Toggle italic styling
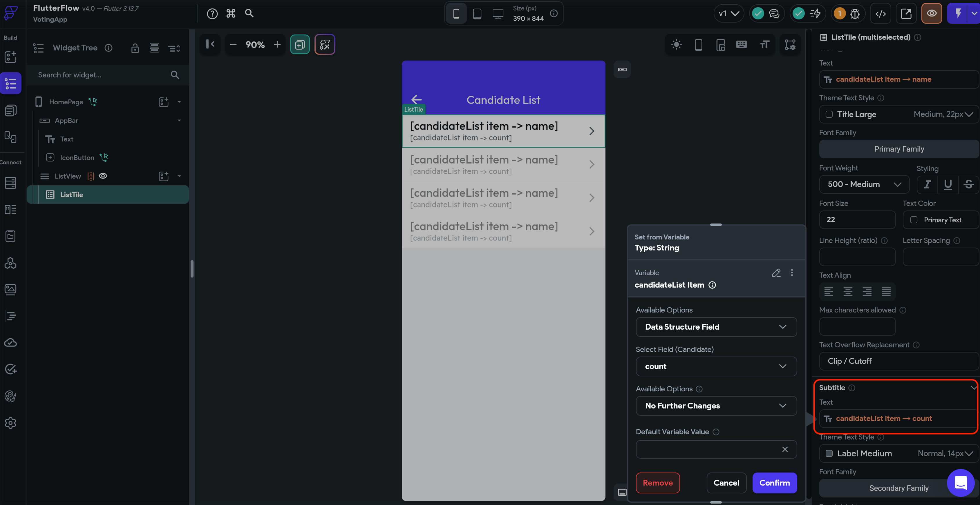This screenshot has height=505, width=980. pos(927,184)
